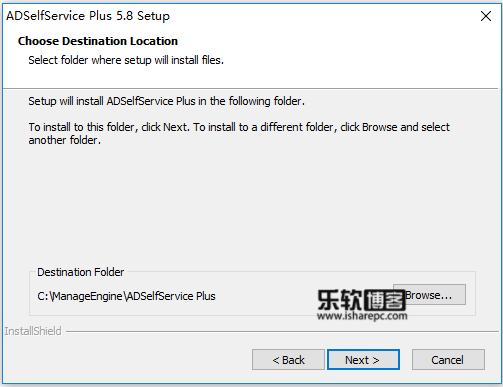Click the 'Select folder where setup will install' subtitle
The width and height of the screenshot is (503, 387).
click(126, 60)
